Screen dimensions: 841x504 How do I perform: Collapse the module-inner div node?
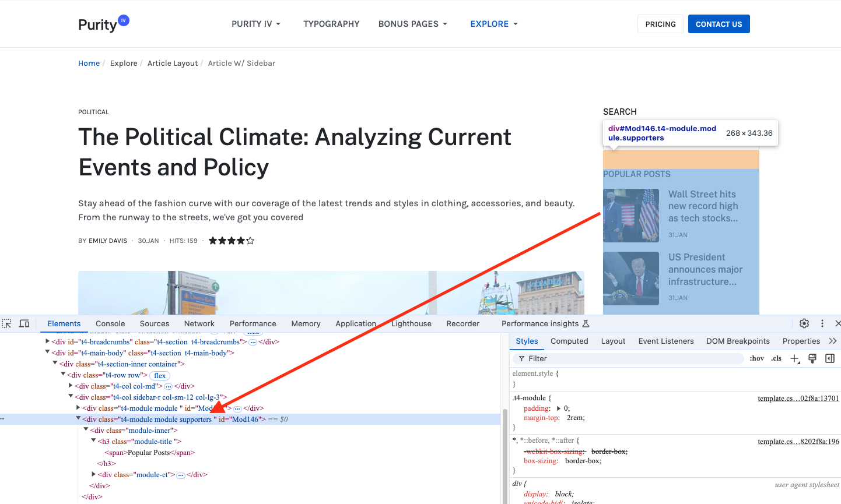click(x=86, y=430)
